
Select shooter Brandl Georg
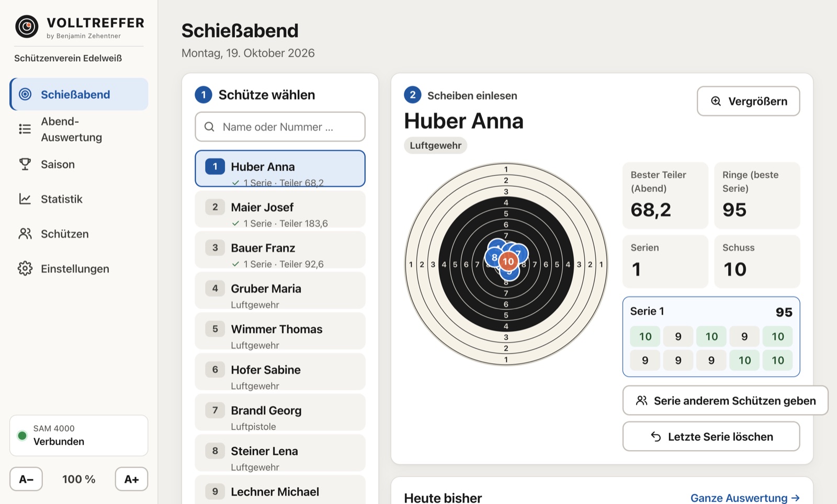click(x=280, y=413)
